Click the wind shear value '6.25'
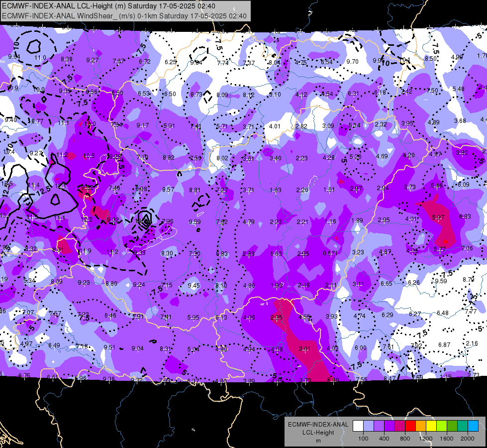487x448 pixels. coord(171,62)
